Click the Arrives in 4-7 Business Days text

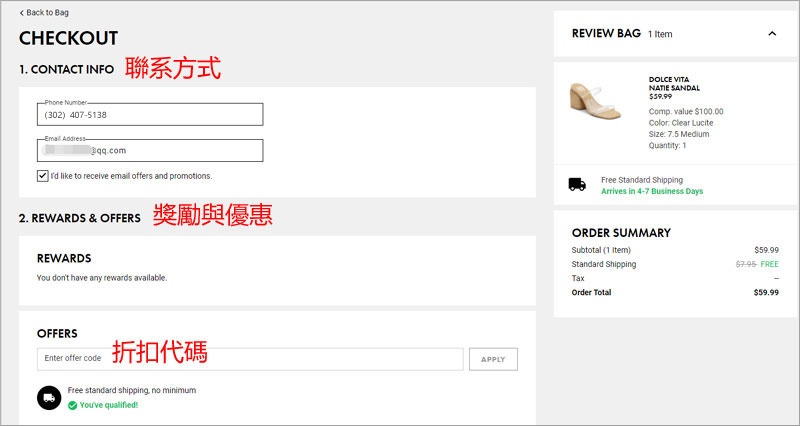(652, 191)
